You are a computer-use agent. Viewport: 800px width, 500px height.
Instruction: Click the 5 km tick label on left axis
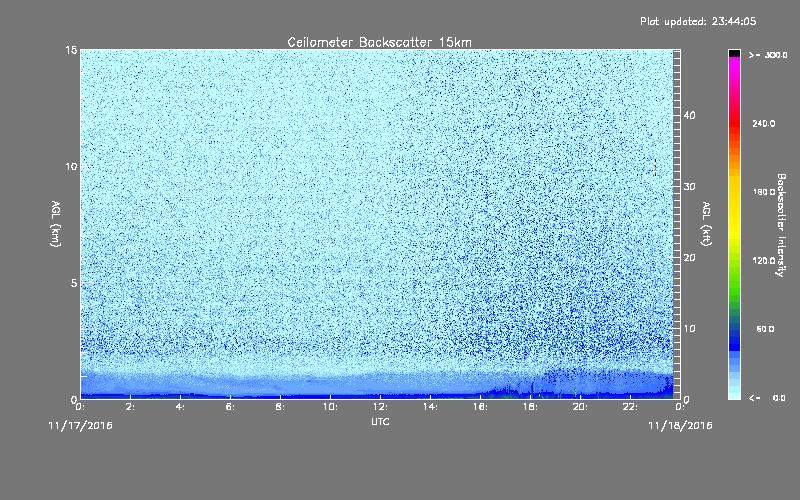74,283
